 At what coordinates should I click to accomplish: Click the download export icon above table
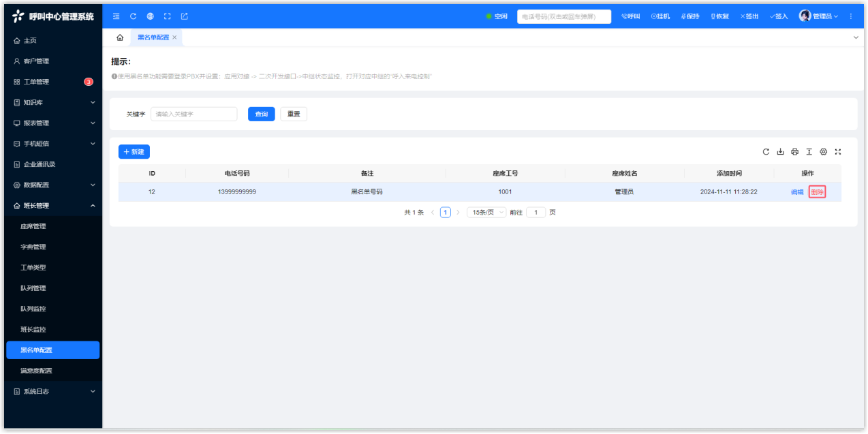click(x=780, y=152)
